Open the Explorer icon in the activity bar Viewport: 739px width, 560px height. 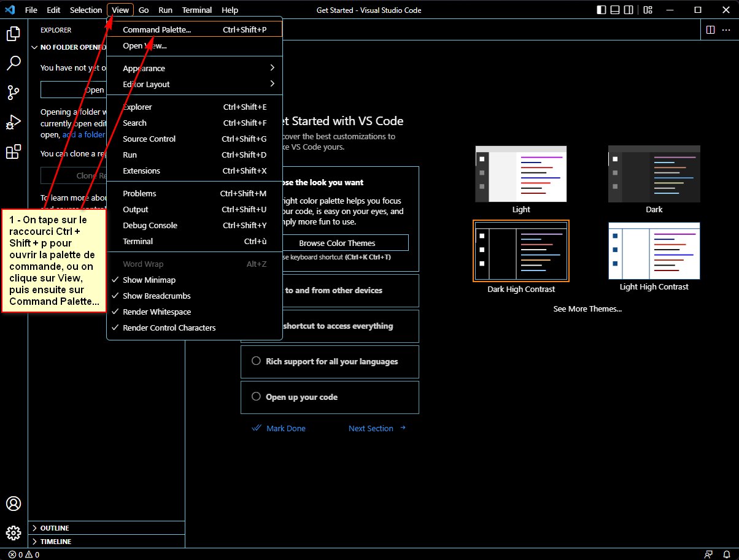pyautogui.click(x=14, y=34)
